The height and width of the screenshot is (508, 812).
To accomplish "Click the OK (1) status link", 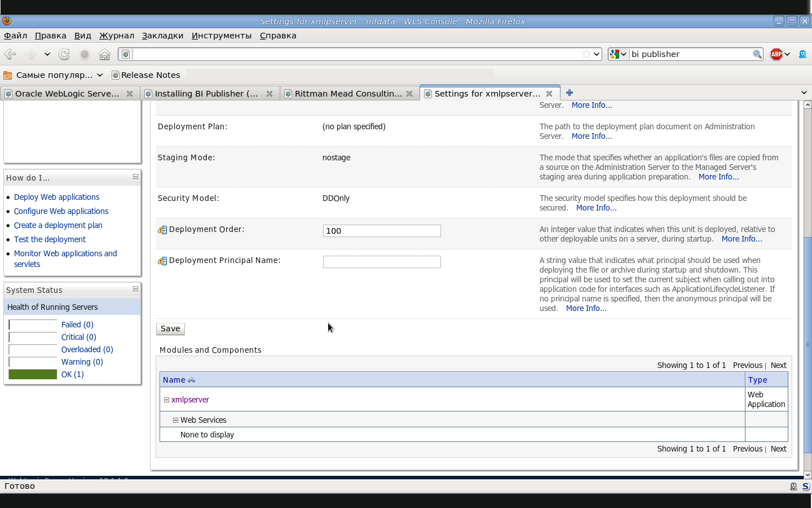I will (x=73, y=374).
